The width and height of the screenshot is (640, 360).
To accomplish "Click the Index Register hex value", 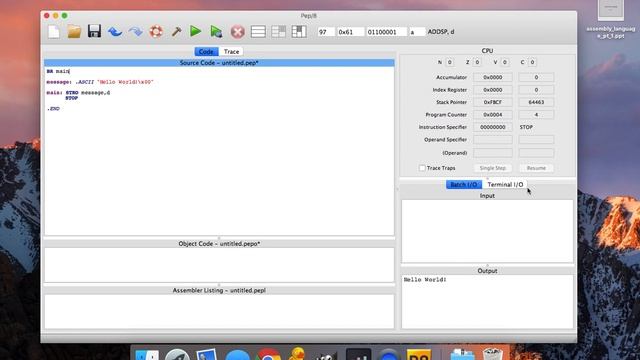I will [493, 90].
